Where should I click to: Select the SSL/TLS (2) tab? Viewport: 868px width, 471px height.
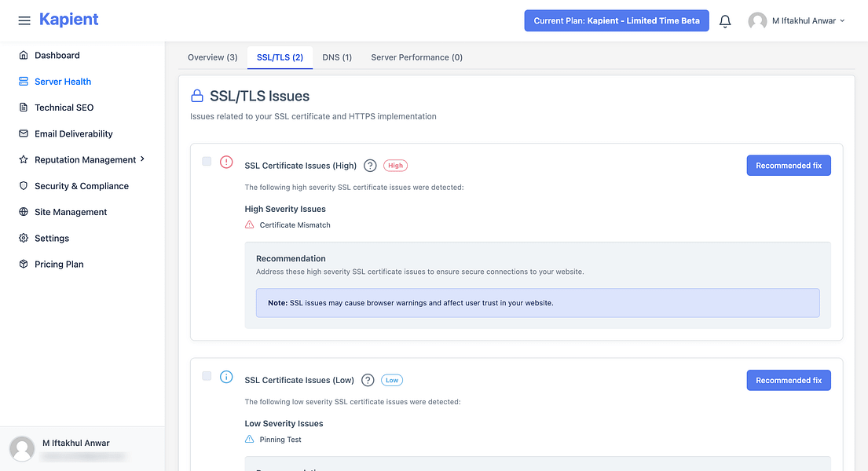tap(280, 57)
